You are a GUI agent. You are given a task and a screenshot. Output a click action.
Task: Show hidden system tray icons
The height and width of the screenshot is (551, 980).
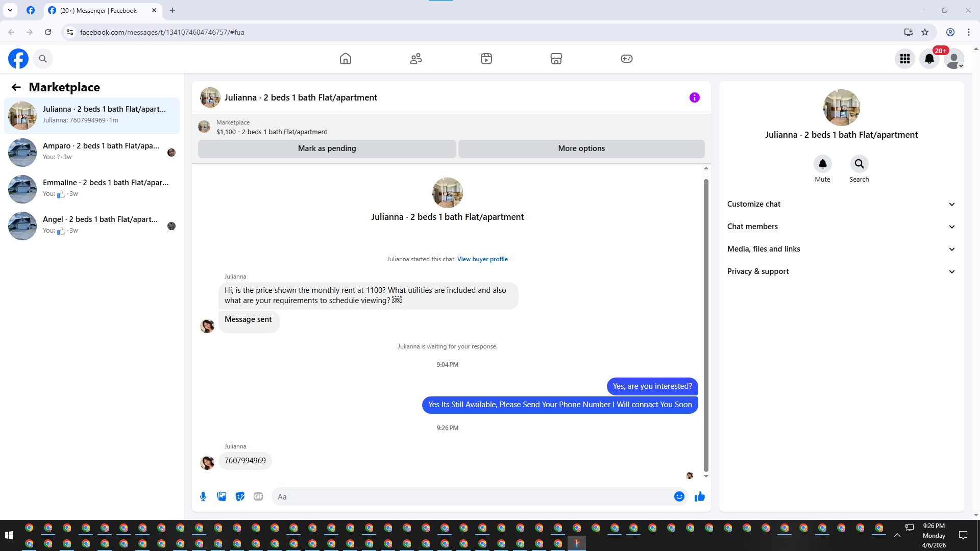tap(897, 535)
